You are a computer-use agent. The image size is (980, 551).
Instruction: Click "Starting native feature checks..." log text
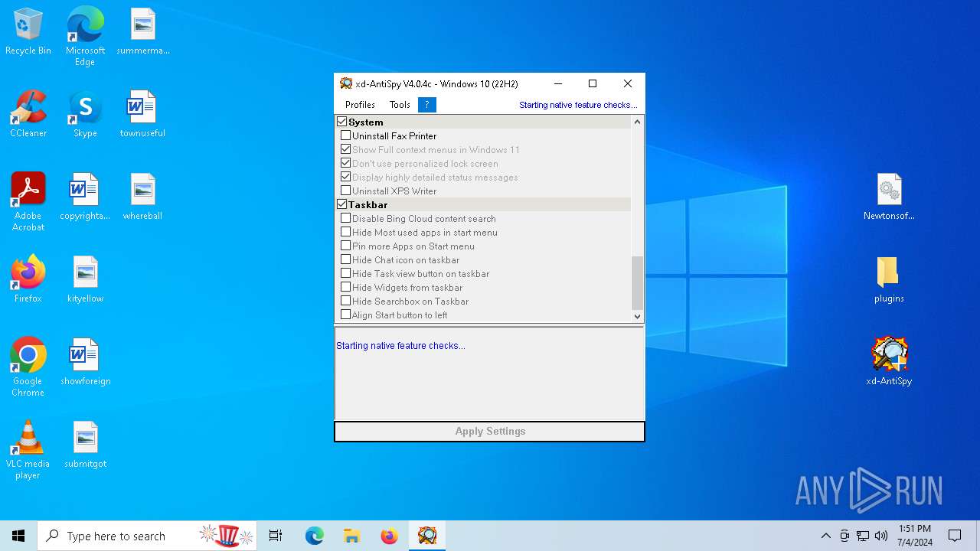point(400,346)
